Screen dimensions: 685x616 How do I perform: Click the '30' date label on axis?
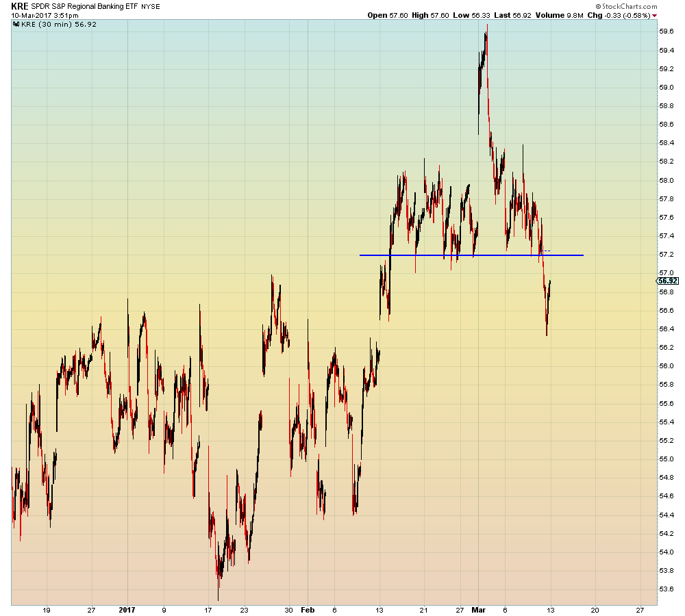point(288,610)
